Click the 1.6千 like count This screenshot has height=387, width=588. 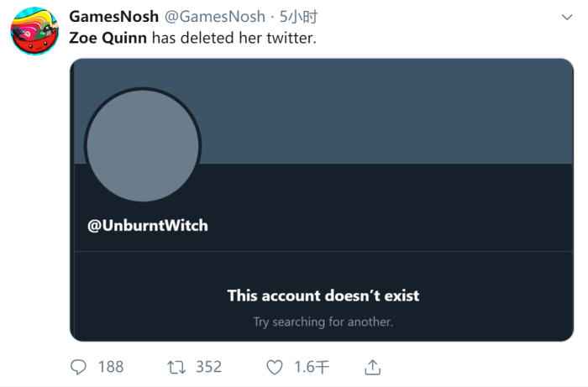[312, 367]
